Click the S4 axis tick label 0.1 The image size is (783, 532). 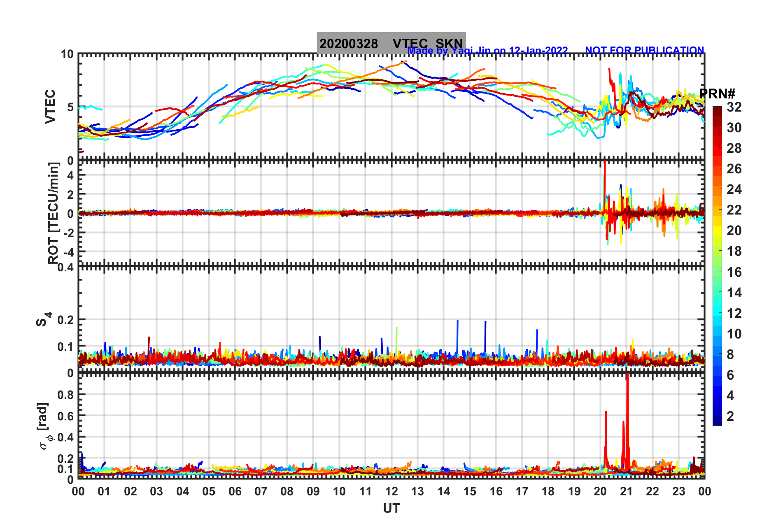click(66, 347)
